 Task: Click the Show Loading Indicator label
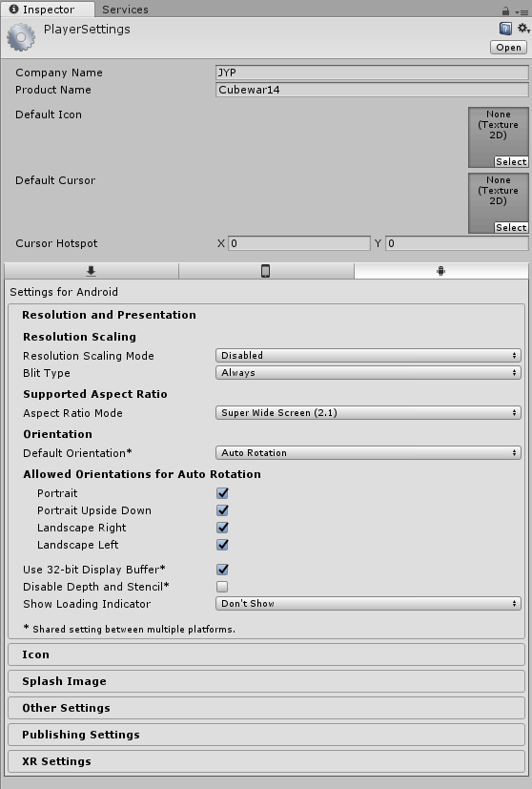click(x=87, y=604)
